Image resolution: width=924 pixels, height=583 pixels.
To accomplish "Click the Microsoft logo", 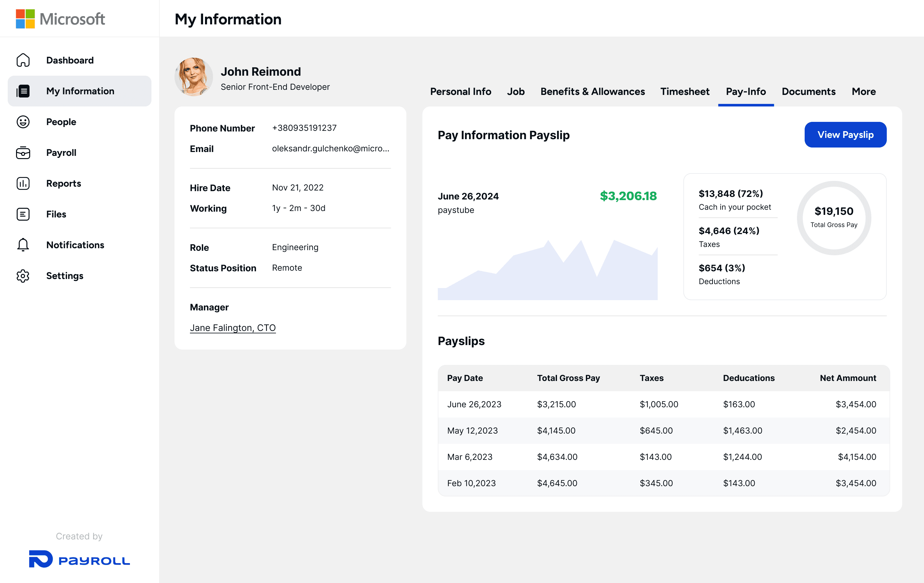I will click(60, 19).
